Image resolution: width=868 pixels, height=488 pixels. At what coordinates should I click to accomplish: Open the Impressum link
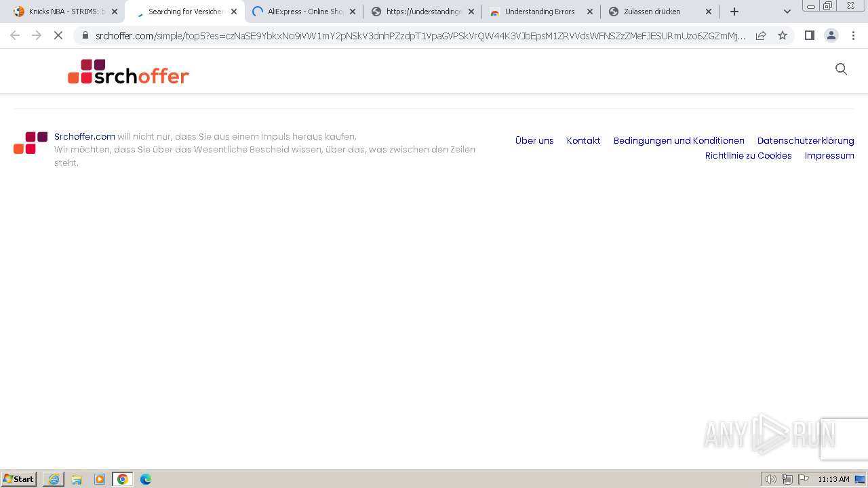pyautogui.click(x=829, y=156)
